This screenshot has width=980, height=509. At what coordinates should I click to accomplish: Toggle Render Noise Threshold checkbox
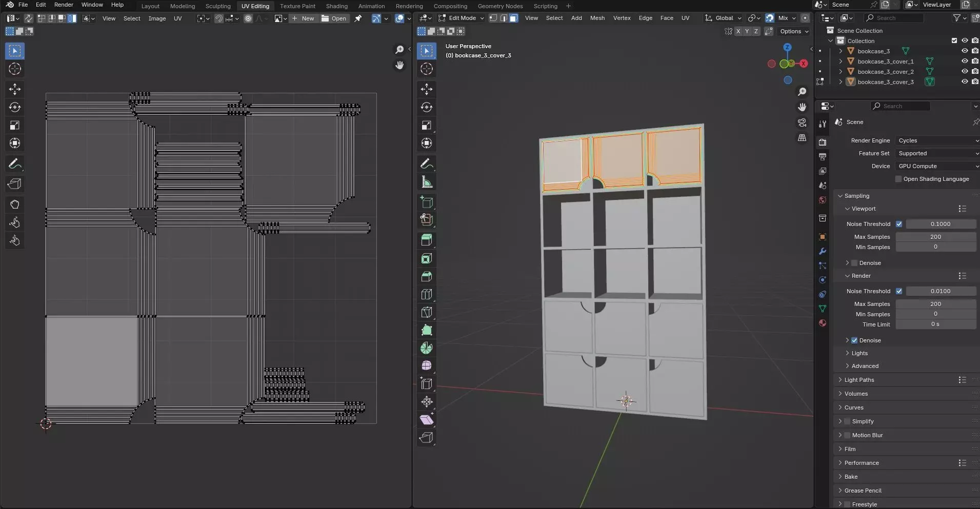coord(899,291)
